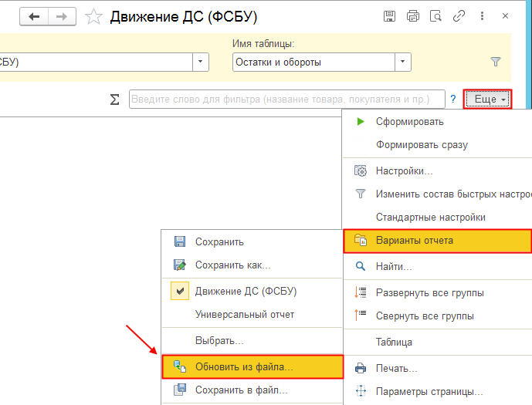Open Варианты отчета submenu
Image resolution: width=532 pixels, height=405 pixels.
coord(437,241)
